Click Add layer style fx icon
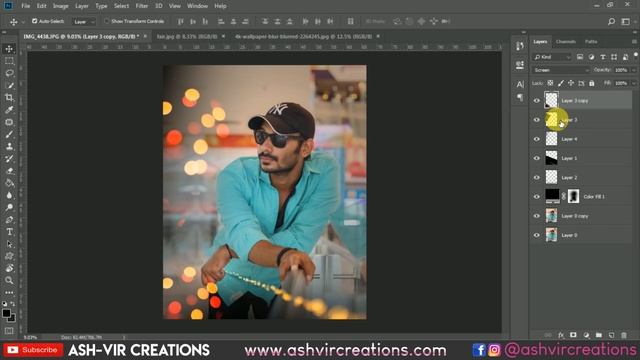Screen dimensions: 640x360 coord(561,335)
